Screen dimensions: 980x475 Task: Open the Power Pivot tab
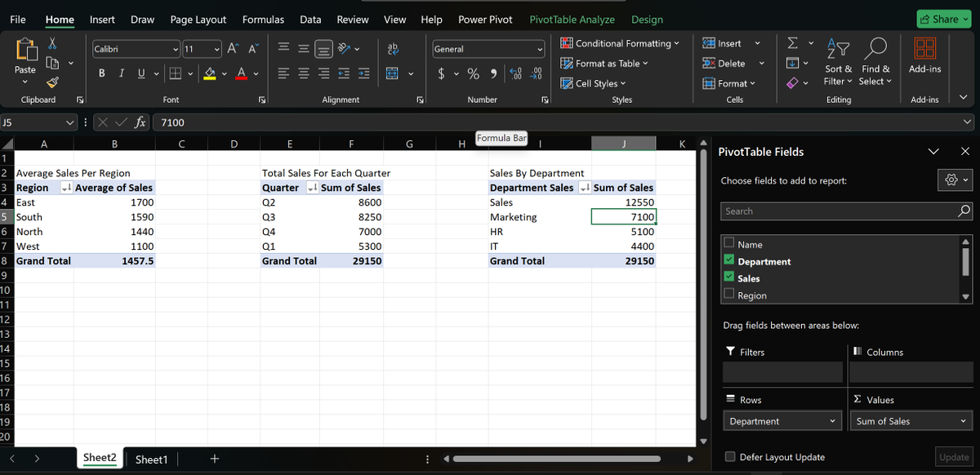coord(485,20)
